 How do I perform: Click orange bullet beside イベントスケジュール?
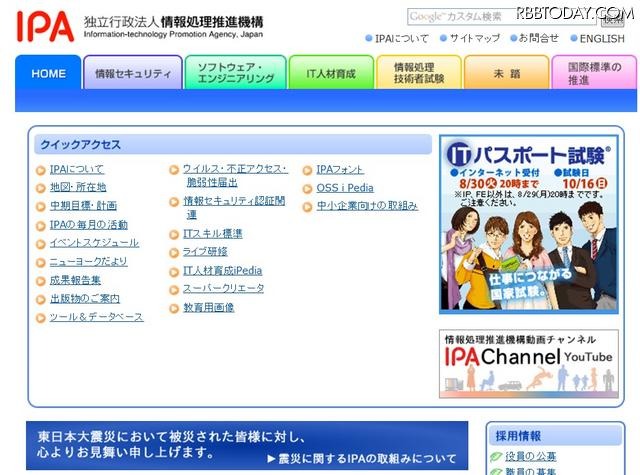40,244
